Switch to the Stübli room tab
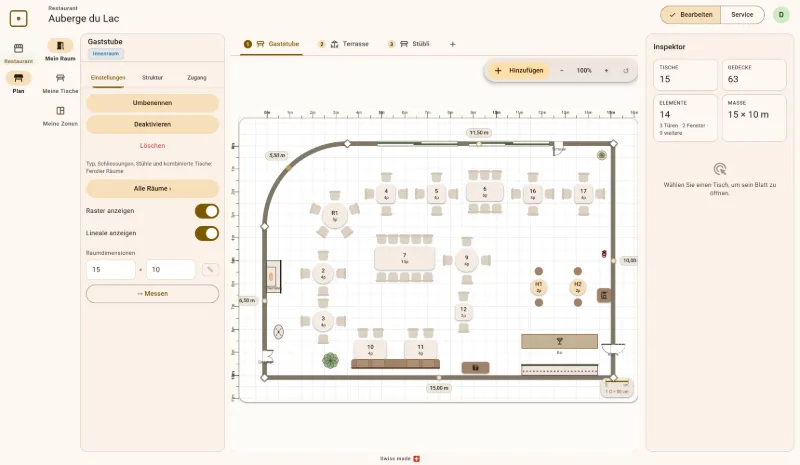Screen dimensions: 800x465 pyautogui.click(x=409, y=44)
